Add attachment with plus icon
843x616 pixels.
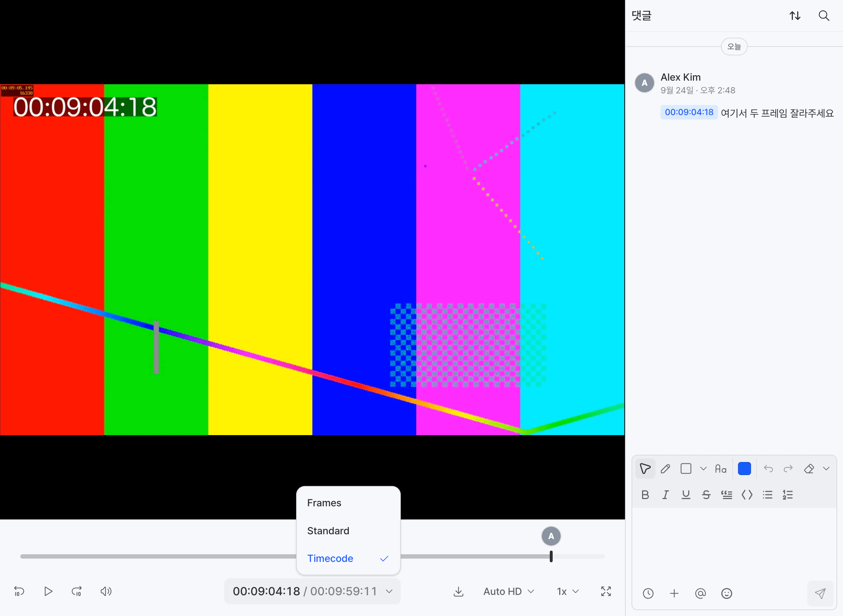pyautogui.click(x=674, y=593)
